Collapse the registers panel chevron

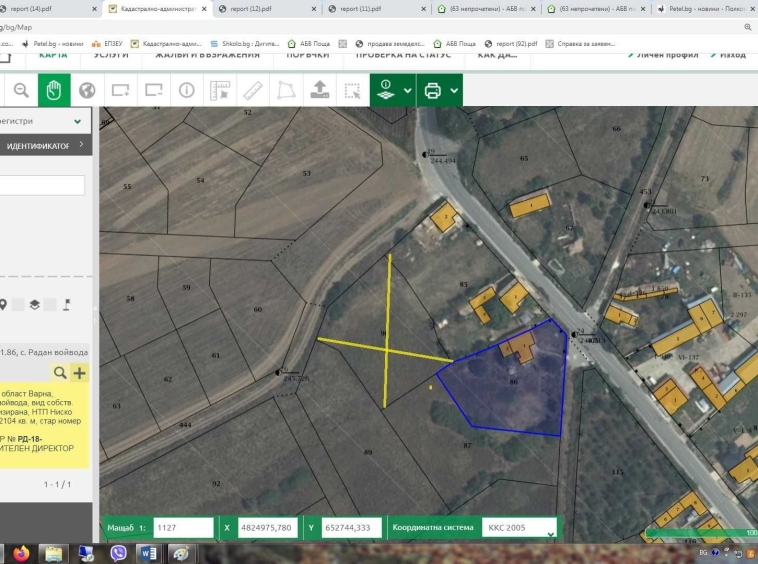(79, 120)
